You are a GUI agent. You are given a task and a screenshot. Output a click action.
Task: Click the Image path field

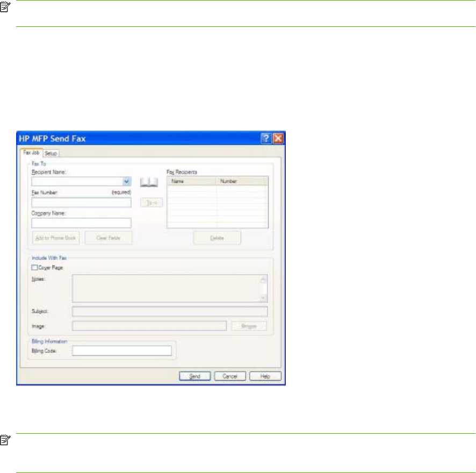coord(149,326)
